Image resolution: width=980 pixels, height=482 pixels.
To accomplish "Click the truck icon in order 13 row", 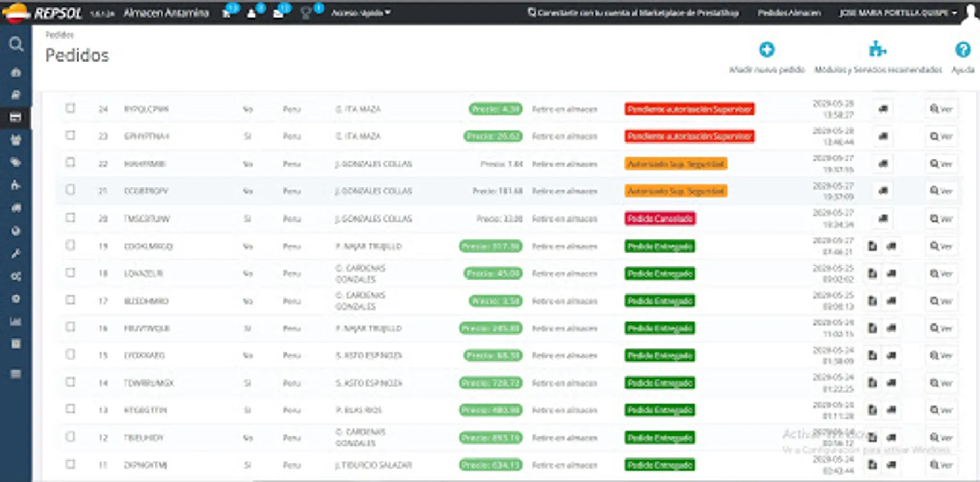I will (892, 410).
